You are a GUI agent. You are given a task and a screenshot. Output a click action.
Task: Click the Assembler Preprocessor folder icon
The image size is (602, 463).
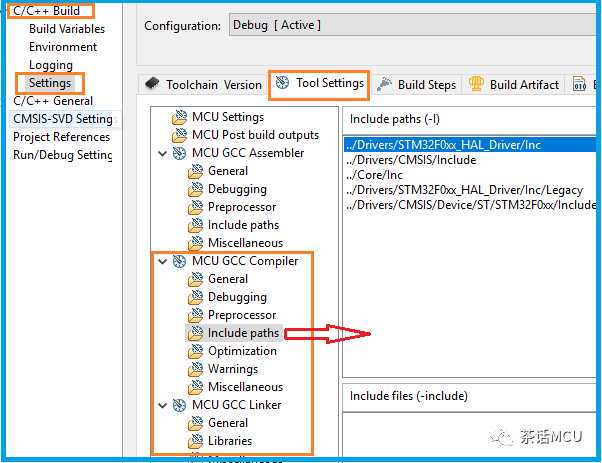point(196,207)
